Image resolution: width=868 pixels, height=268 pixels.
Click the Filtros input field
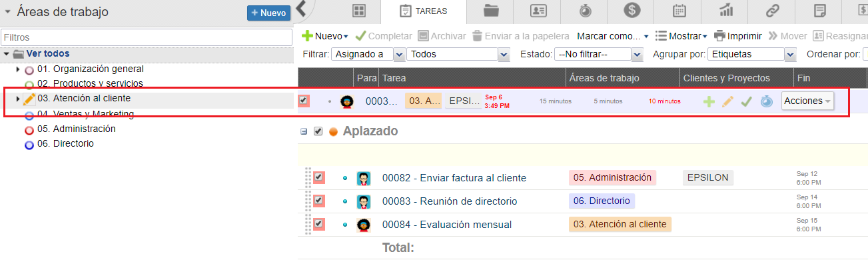147,37
